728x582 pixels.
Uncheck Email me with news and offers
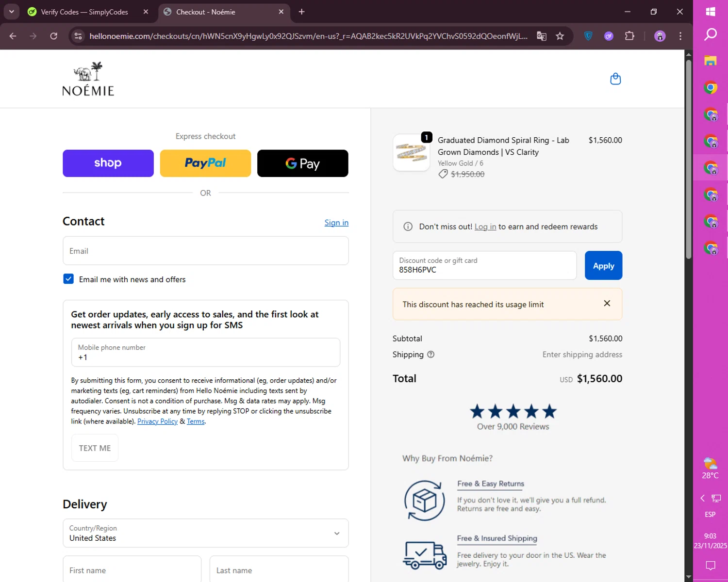click(68, 279)
